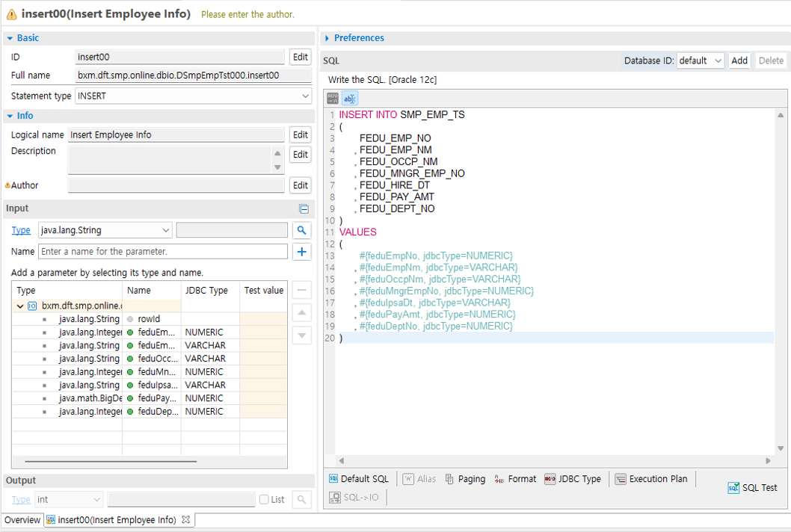This screenshot has height=532, width=791.
Task: Click the Edit button next to Author
Action: click(301, 185)
